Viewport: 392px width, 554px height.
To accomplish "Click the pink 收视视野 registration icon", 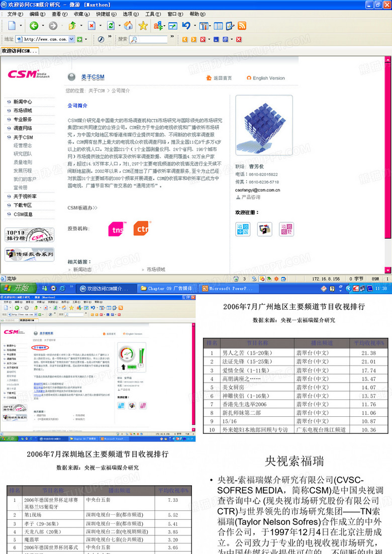I will click(286, 229).
